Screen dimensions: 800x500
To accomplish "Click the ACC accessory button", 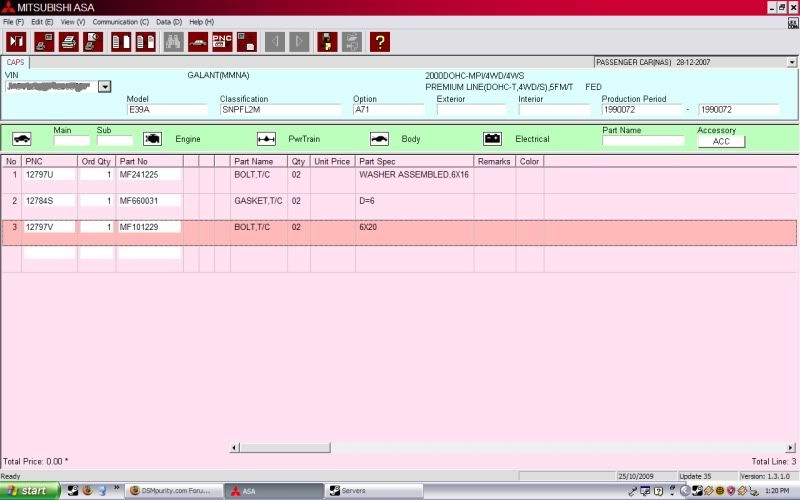I will (x=721, y=141).
